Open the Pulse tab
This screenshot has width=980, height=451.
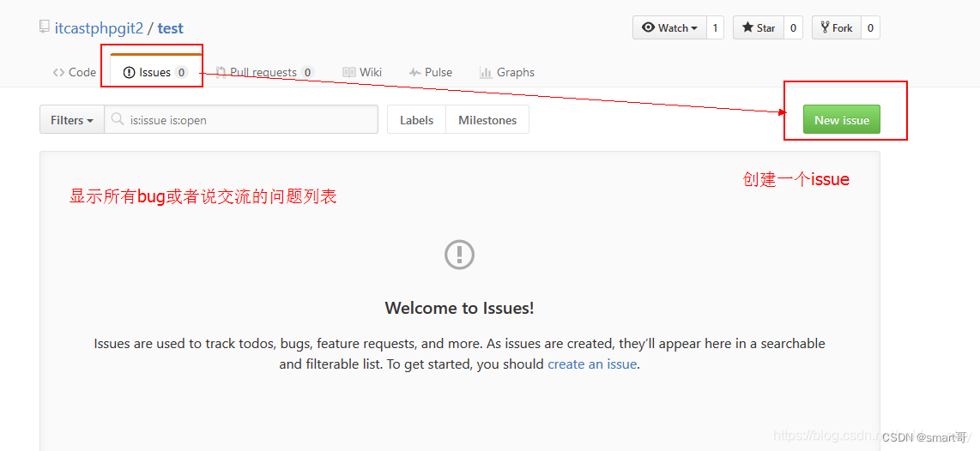(431, 73)
